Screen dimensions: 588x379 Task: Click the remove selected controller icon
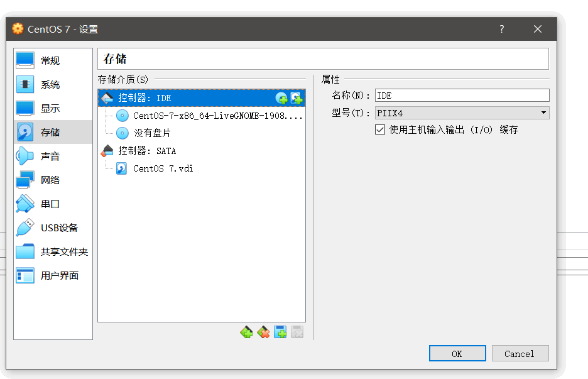point(263,332)
